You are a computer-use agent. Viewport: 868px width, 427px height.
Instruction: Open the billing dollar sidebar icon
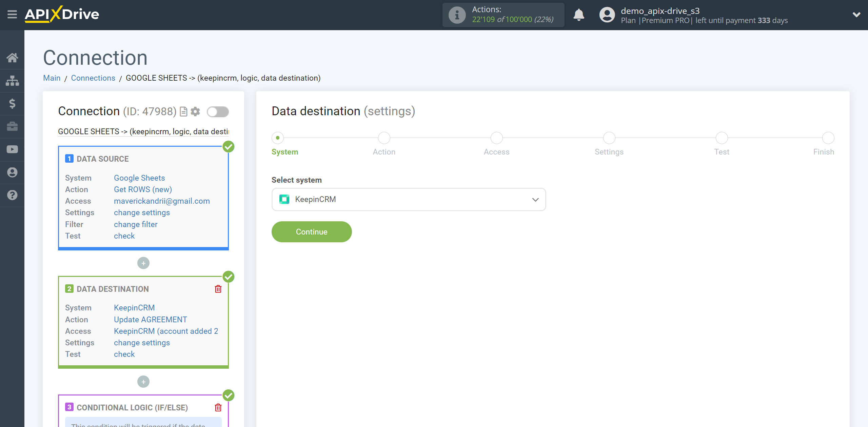(12, 103)
